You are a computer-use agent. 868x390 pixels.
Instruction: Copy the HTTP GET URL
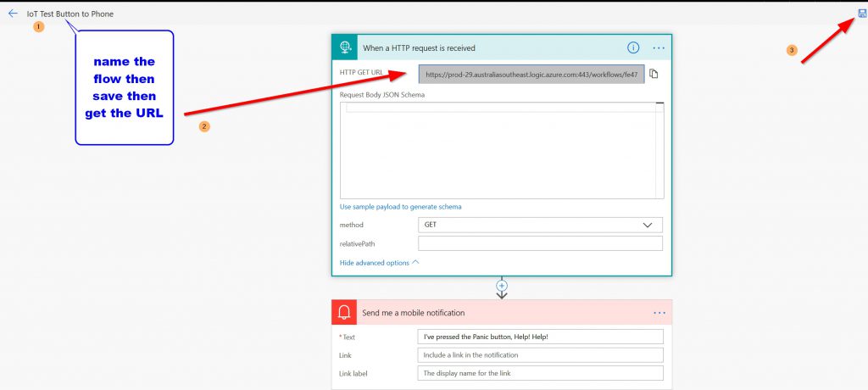pyautogui.click(x=654, y=75)
